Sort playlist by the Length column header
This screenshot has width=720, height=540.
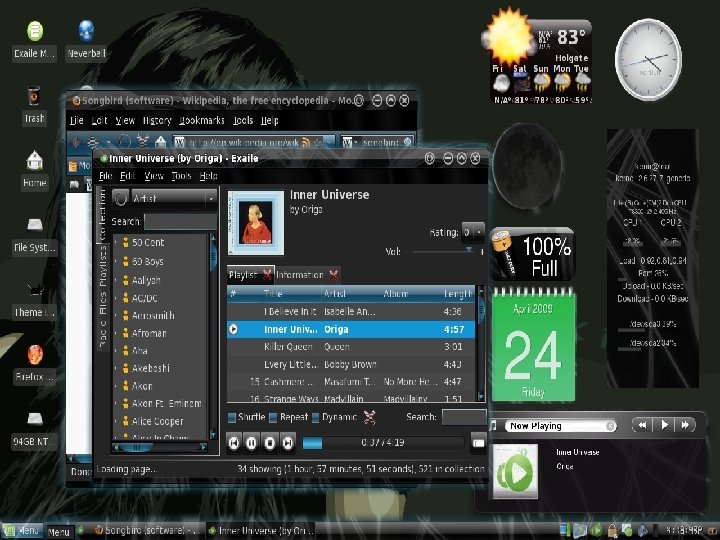(458, 293)
